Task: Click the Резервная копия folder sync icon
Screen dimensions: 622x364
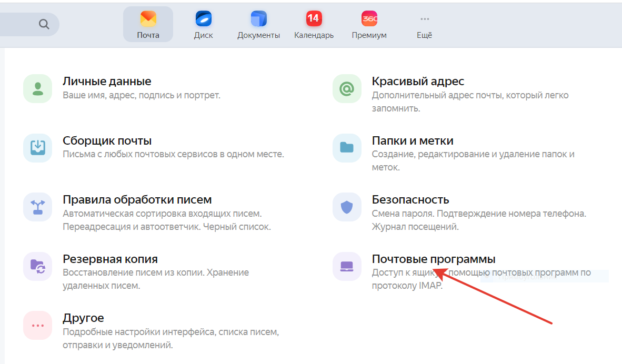Action: point(38,266)
